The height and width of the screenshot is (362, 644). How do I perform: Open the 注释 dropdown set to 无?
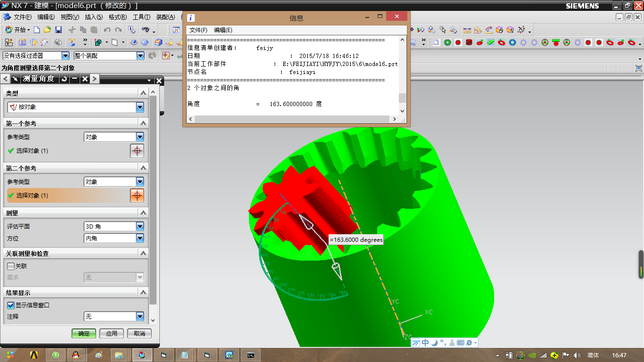pyautogui.click(x=140, y=317)
